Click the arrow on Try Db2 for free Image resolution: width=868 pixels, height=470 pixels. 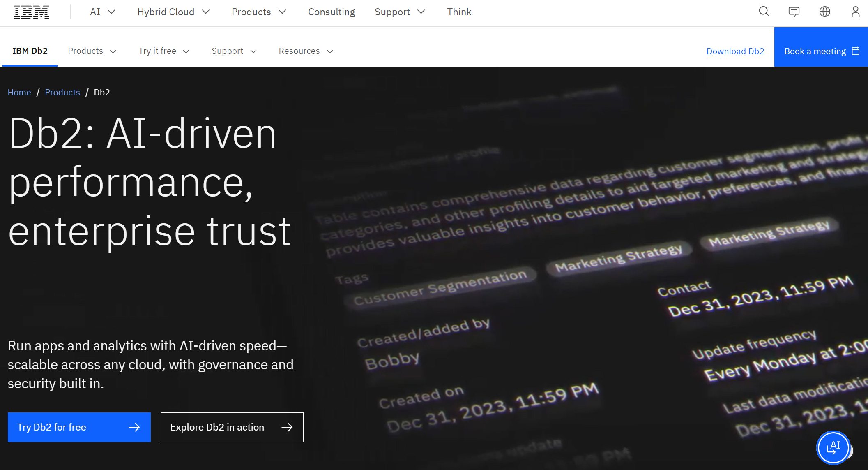135,427
